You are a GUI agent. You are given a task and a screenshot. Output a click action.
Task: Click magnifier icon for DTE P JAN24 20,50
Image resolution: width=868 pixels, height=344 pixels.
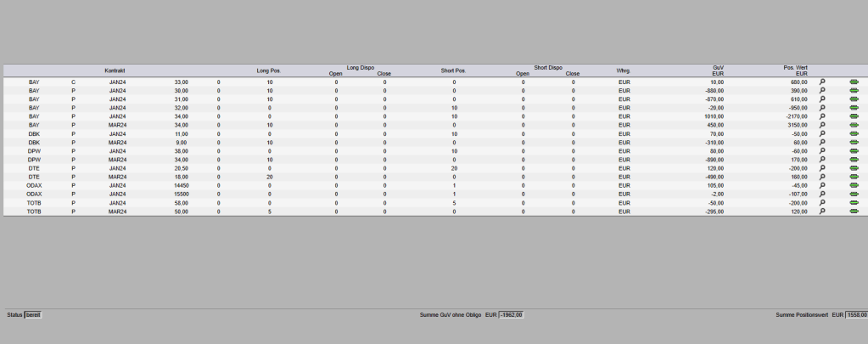point(821,168)
